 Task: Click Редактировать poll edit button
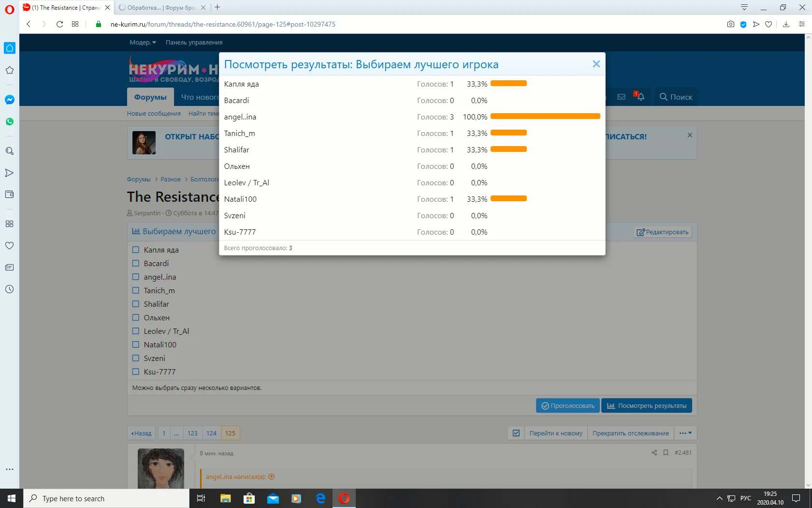(663, 232)
